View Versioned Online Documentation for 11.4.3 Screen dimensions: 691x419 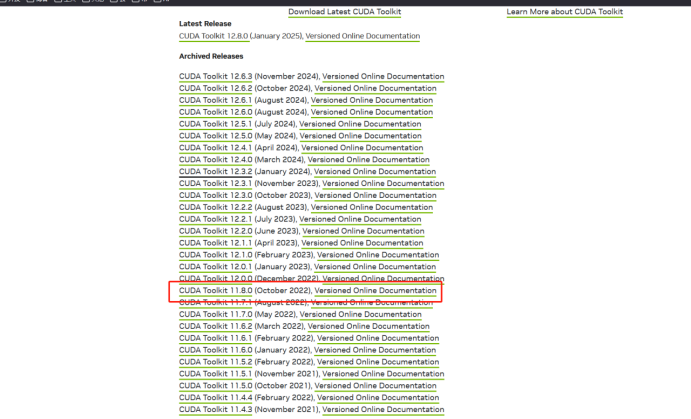pos(383,409)
